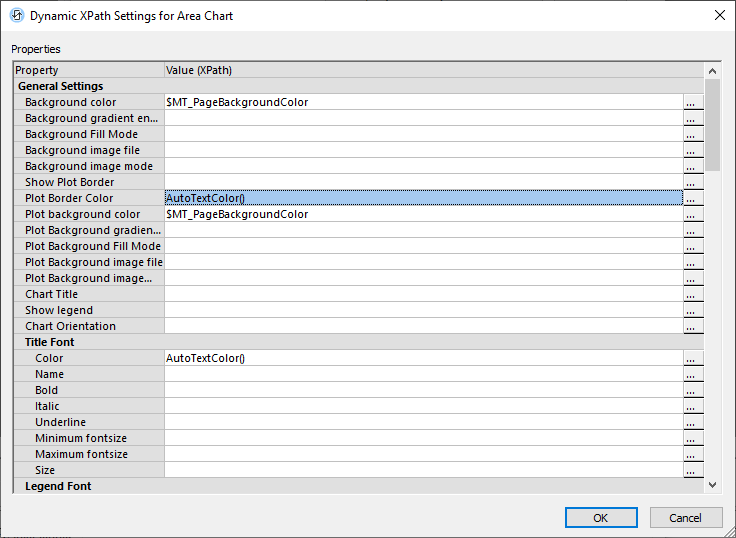Click ellipsis button for Title Font Color

coord(693,358)
